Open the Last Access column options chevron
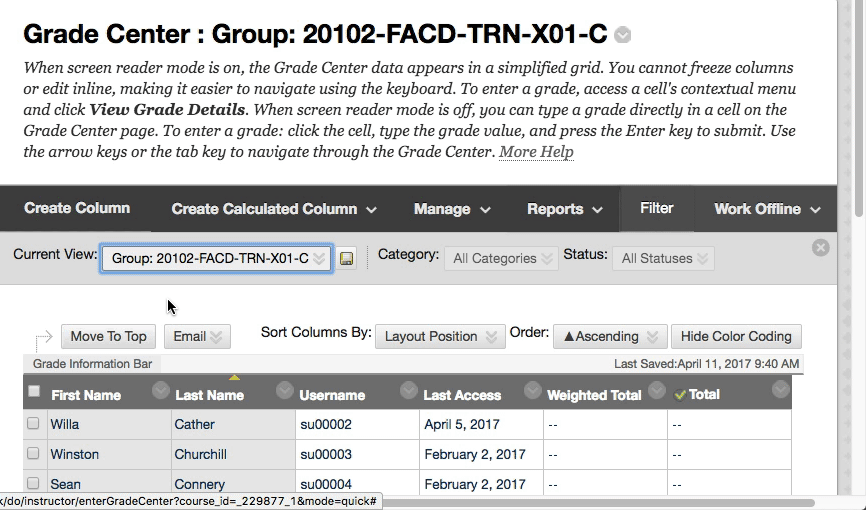 532,390
